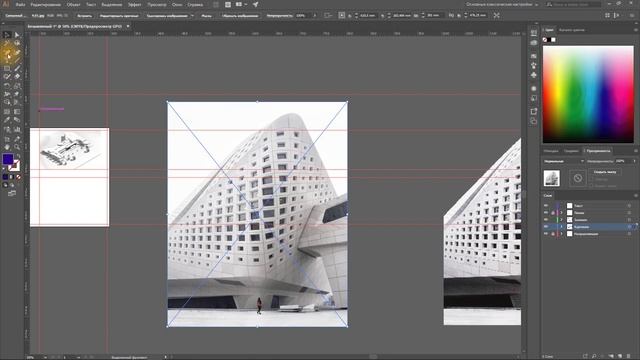
Task: Select the Gradient tool in toolbox
Action: (17, 111)
